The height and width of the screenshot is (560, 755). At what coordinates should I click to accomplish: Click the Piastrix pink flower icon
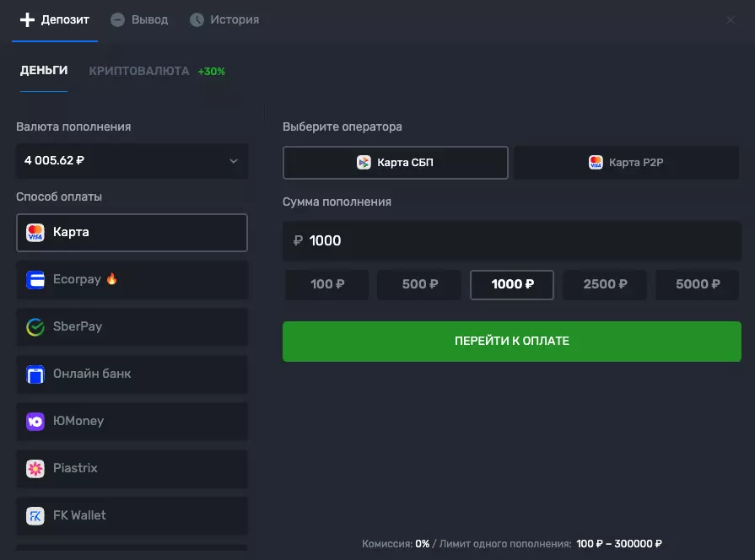pos(35,469)
